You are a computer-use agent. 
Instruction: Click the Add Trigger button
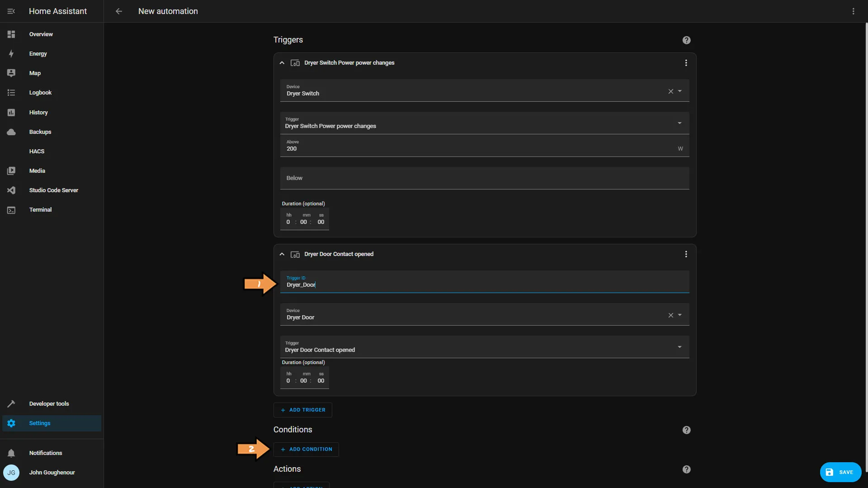click(x=302, y=410)
